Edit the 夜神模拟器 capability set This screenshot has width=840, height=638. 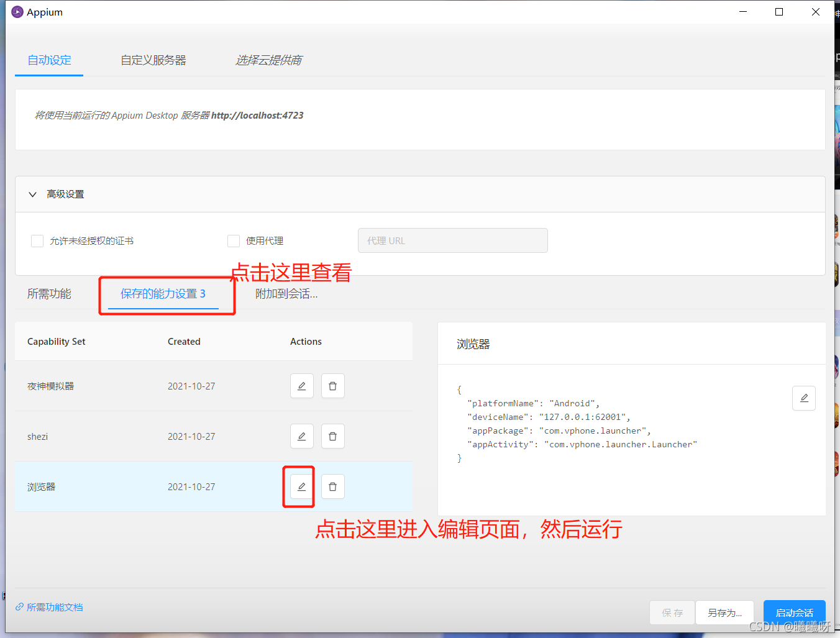coord(302,386)
